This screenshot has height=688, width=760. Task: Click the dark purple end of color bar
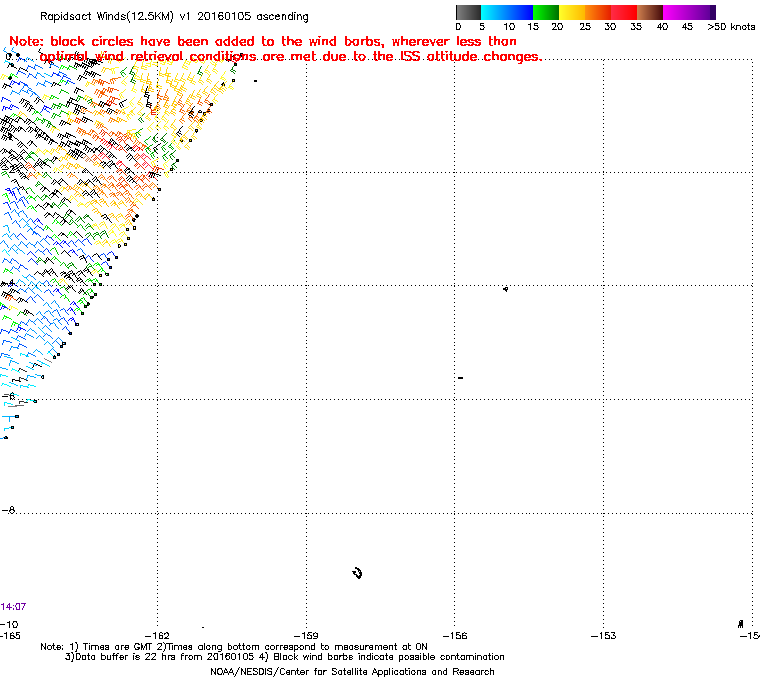pyautogui.click(x=711, y=12)
